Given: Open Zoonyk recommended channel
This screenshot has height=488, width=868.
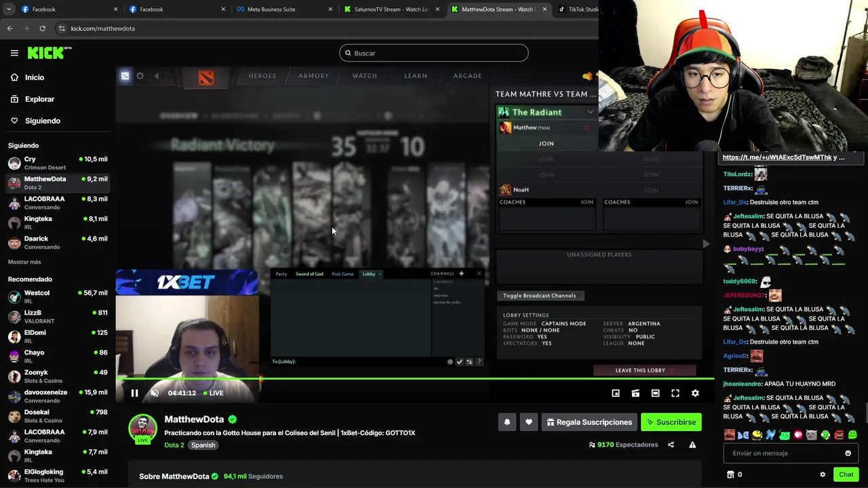Looking at the screenshot, I should pyautogui.click(x=58, y=376).
